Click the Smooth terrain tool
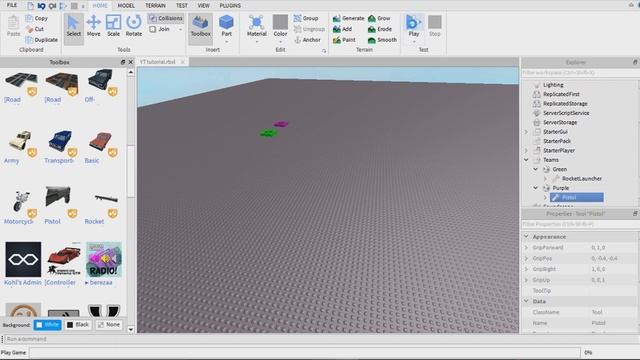 coord(382,40)
